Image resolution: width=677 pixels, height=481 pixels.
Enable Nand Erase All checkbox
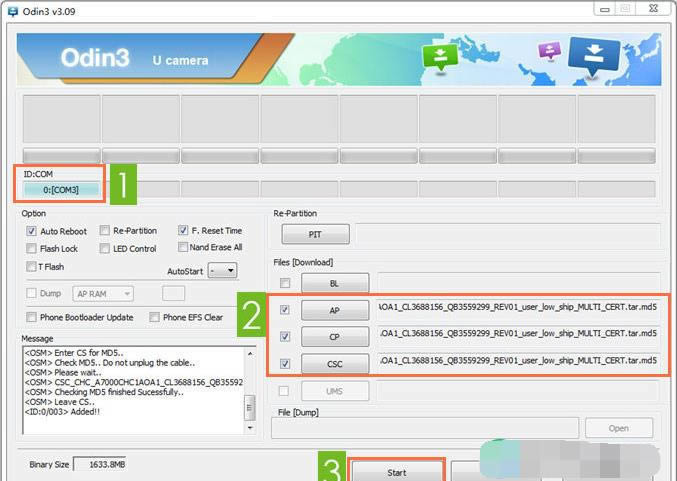(183, 247)
